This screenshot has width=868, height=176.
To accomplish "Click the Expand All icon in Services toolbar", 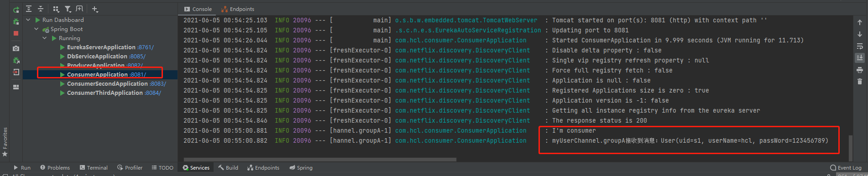I will coord(29,9).
